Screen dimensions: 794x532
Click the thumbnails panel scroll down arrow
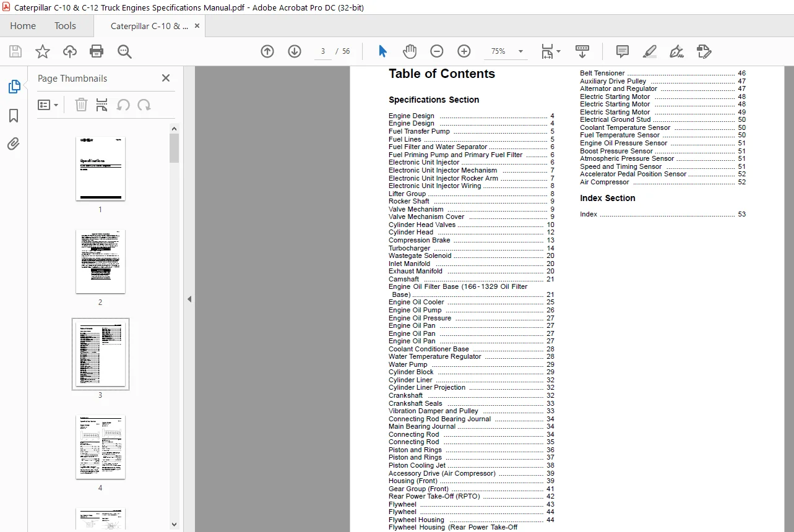(175, 525)
